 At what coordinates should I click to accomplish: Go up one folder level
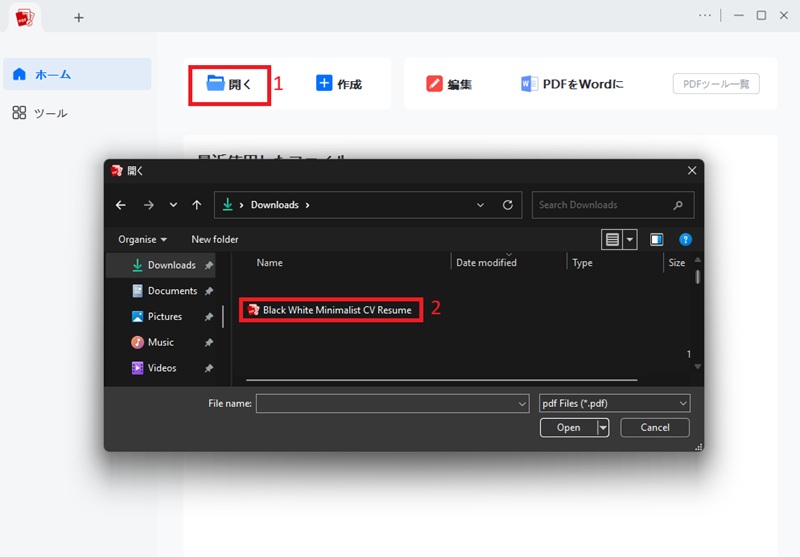coord(197,205)
